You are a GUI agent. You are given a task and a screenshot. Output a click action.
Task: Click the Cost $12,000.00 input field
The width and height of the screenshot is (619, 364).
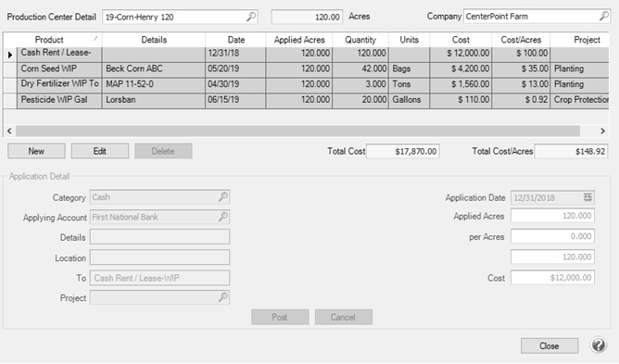click(x=552, y=278)
